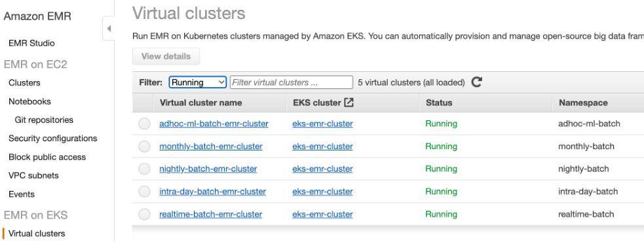Click the refresh virtual clusters icon
This screenshot has width=644, height=242.
476,82
